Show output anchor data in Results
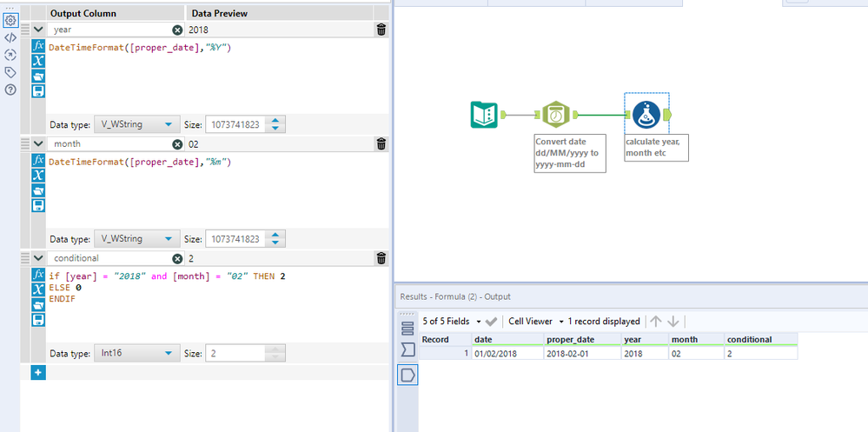This screenshot has width=868, height=432. click(x=407, y=376)
